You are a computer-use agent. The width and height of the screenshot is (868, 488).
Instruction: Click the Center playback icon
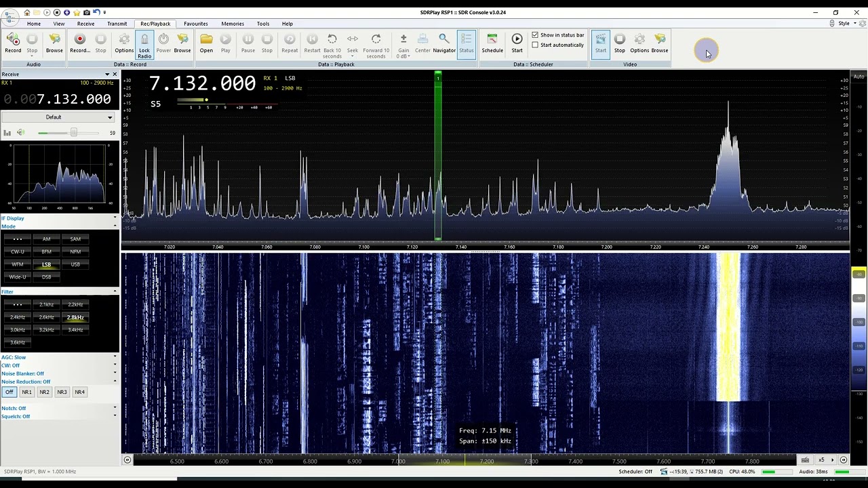pos(422,43)
